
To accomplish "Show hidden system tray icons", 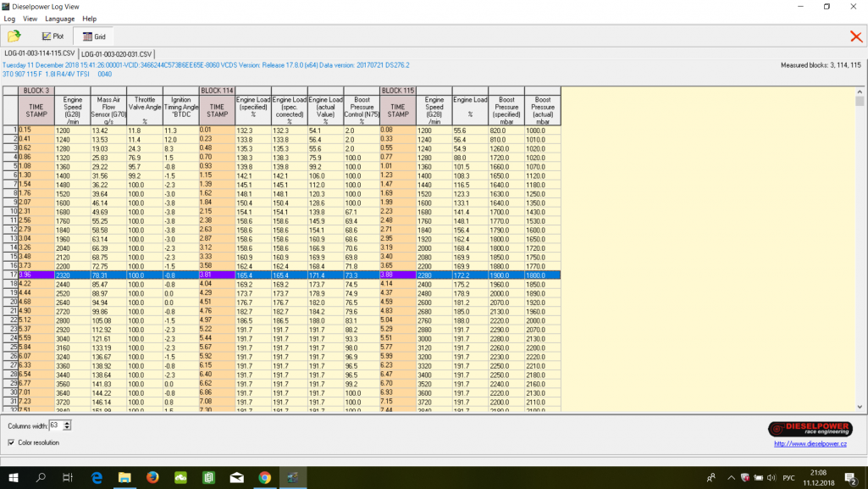I will tap(731, 478).
